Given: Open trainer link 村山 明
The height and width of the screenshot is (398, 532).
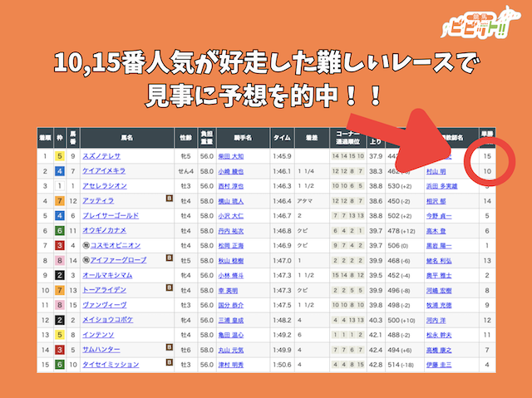Looking at the screenshot, I should (436, 171).
